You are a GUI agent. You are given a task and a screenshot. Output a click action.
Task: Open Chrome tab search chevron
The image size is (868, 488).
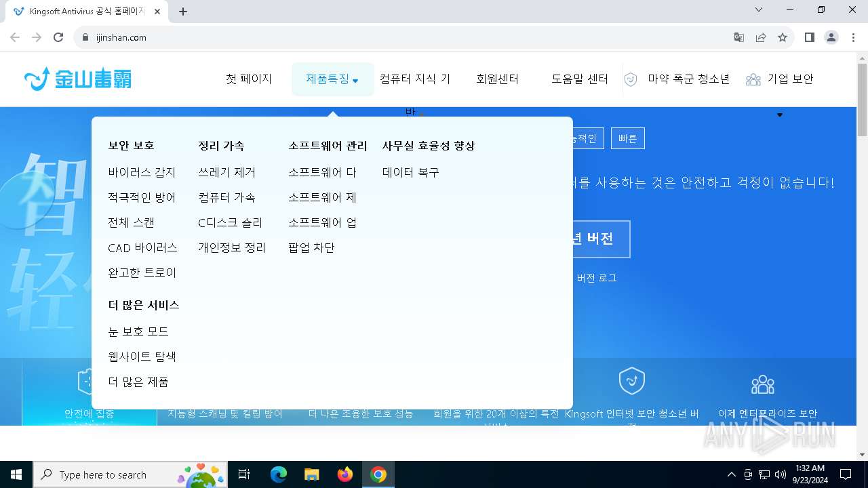(759, 9)
